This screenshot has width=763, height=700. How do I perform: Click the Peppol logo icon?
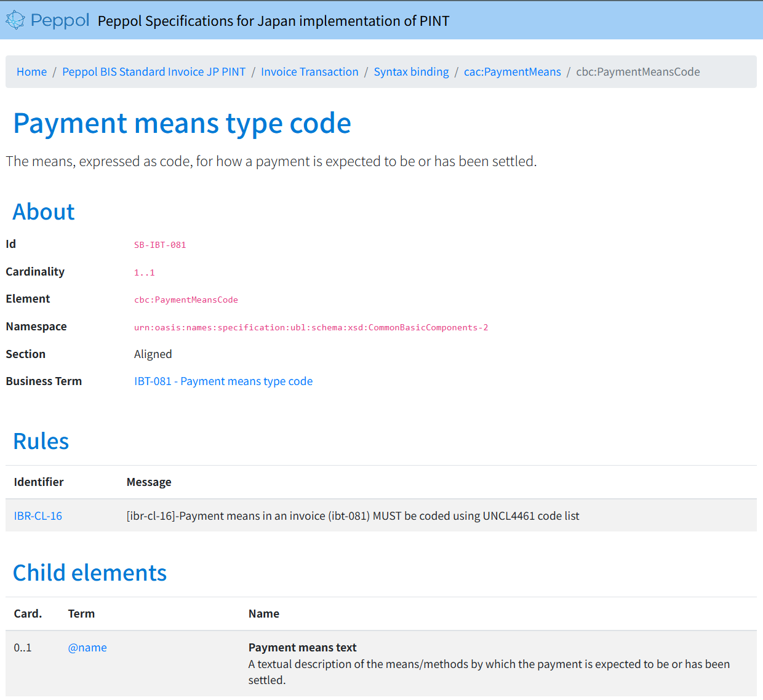pyautogui.click(x=15, y=20)
